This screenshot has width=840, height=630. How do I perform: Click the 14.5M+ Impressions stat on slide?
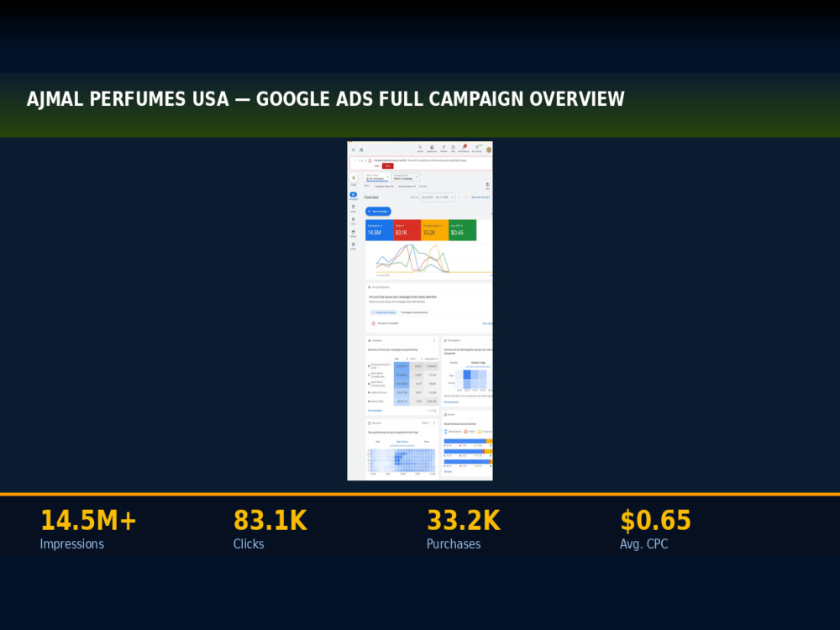pos(88,528)
